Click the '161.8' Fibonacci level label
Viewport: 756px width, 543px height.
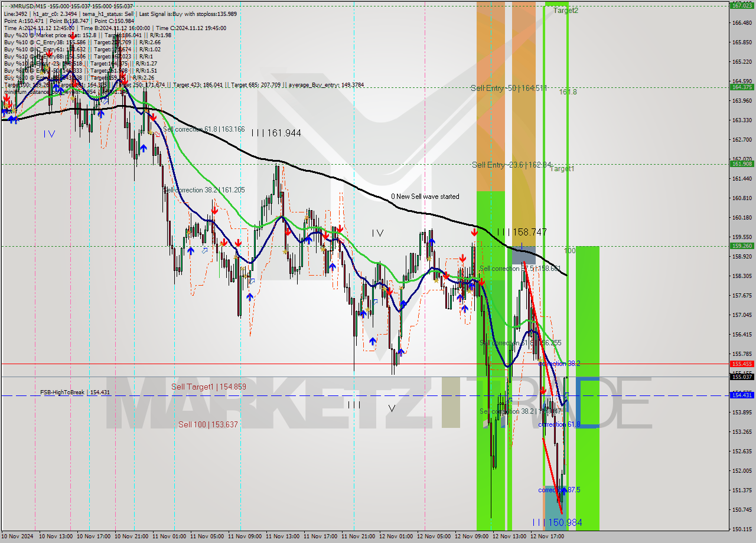click(x=568, y=92)
